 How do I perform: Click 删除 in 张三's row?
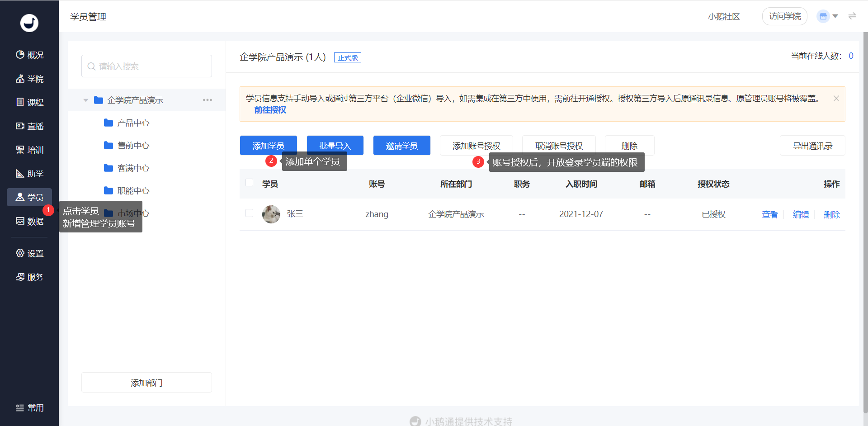[832, 214]
